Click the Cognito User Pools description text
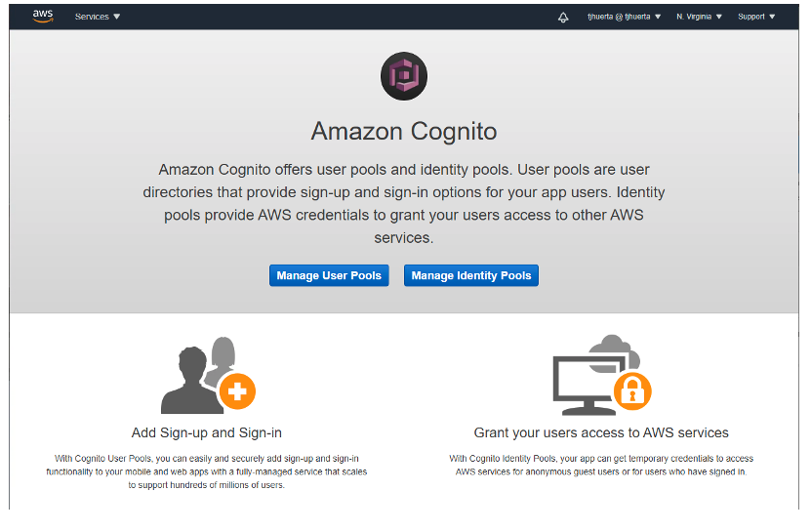The height and width of the screenshot is (532, 811). [x=206, y=471]
